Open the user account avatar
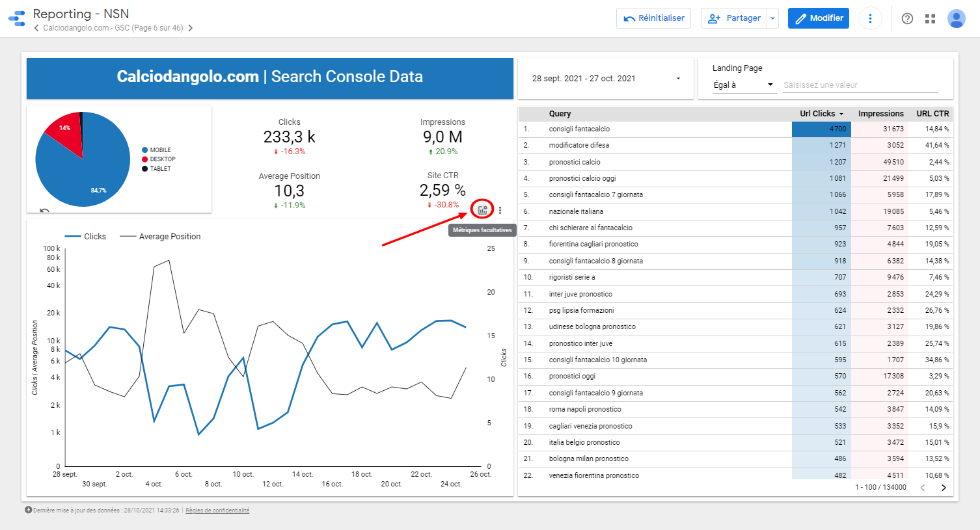This screenshot has width=980, height=530. 956,19
